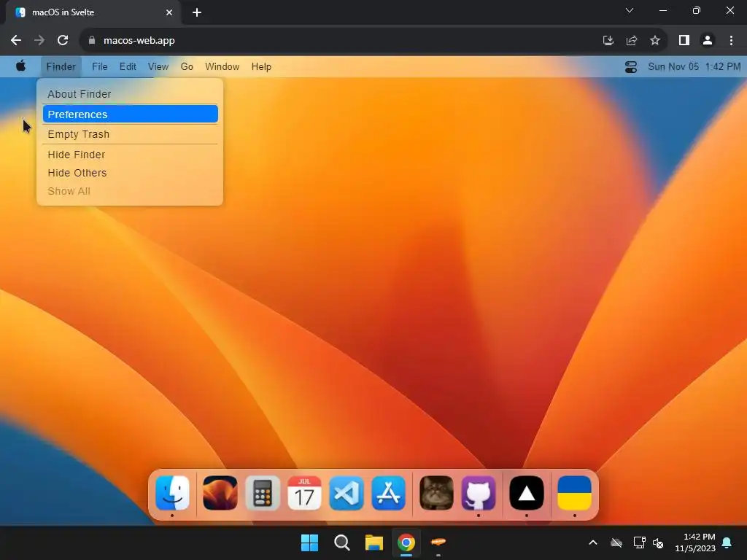This screenshot has width=747, height=560.
Task: Click the install app icon in address bar
Action: click(608, 41)
